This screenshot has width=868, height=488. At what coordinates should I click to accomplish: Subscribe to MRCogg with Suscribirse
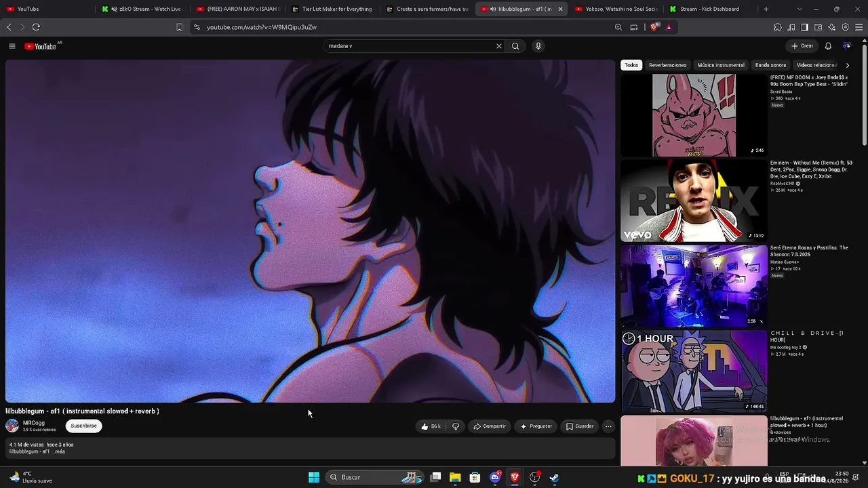tap(84, 426)
